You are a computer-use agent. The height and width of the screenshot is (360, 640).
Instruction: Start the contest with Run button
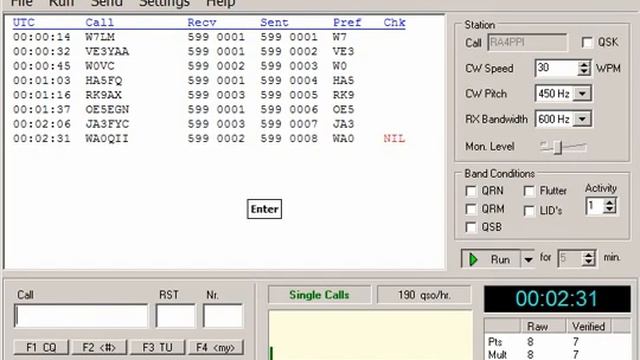(x=491, y=259)
